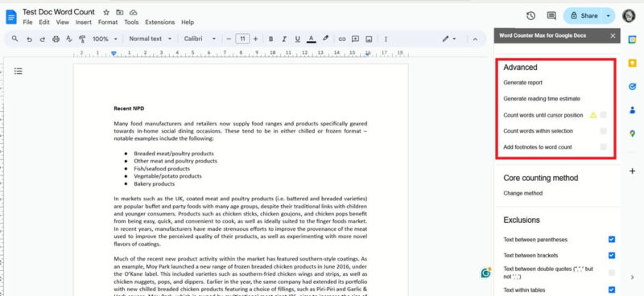Open the highlight color picker
This screenshot has height=296, width=644.
pyautogui.click(x=325, y=39)
